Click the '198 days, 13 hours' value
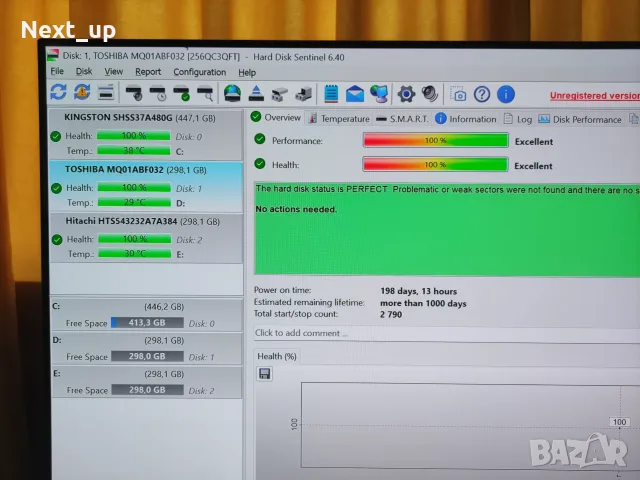The image size is (640, 480). tap(418, 291)
